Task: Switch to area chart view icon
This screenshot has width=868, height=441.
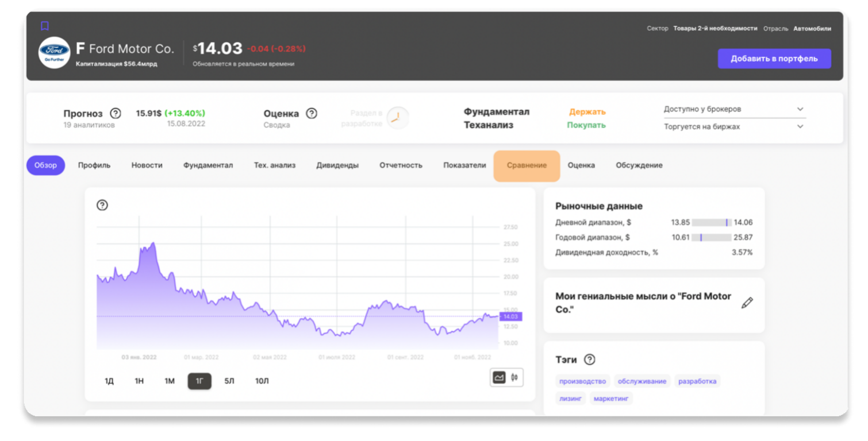Action: point(499,377)
